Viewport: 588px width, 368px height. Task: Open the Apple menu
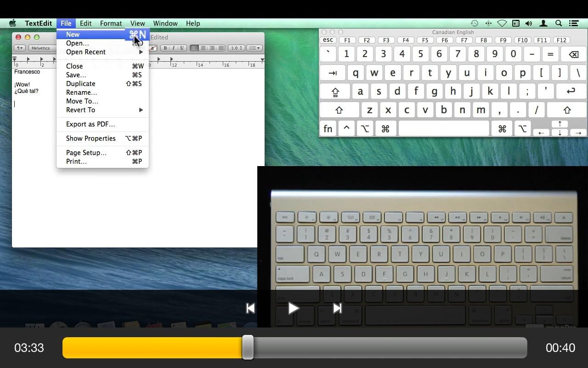click(12, 23)
